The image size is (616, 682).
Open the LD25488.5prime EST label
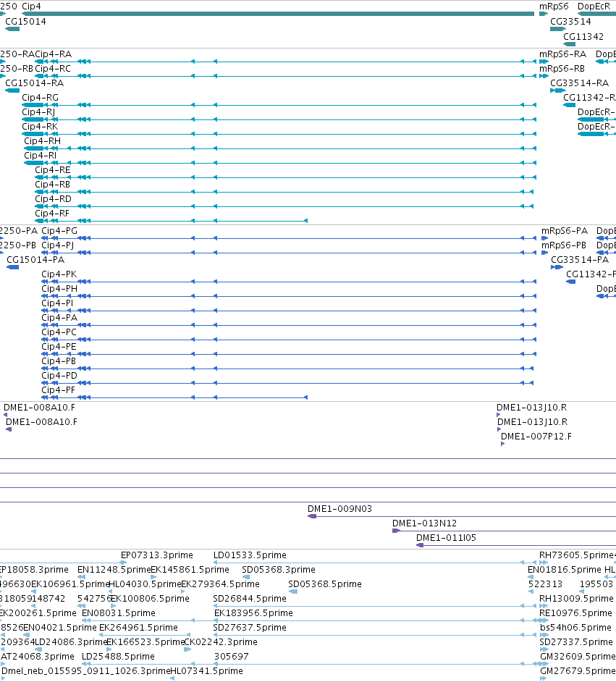click(x=118, y=657)
